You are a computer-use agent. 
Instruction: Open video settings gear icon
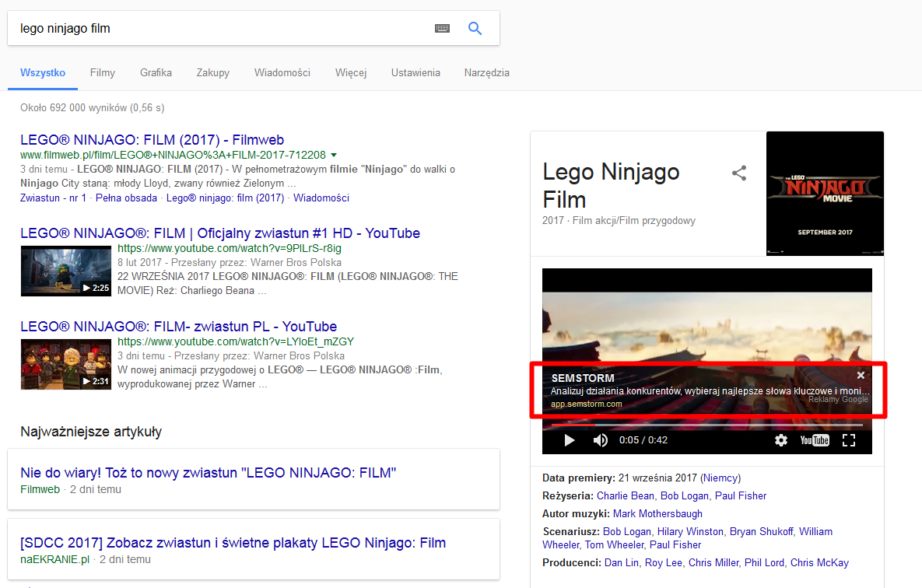pos(781,440)
